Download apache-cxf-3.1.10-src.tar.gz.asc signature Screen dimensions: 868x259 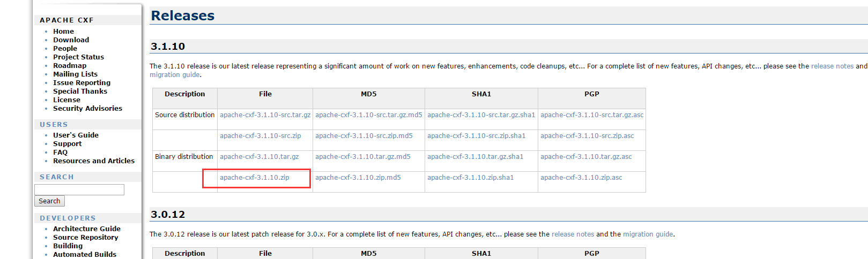pyautogui.click(x=592, y=115)
